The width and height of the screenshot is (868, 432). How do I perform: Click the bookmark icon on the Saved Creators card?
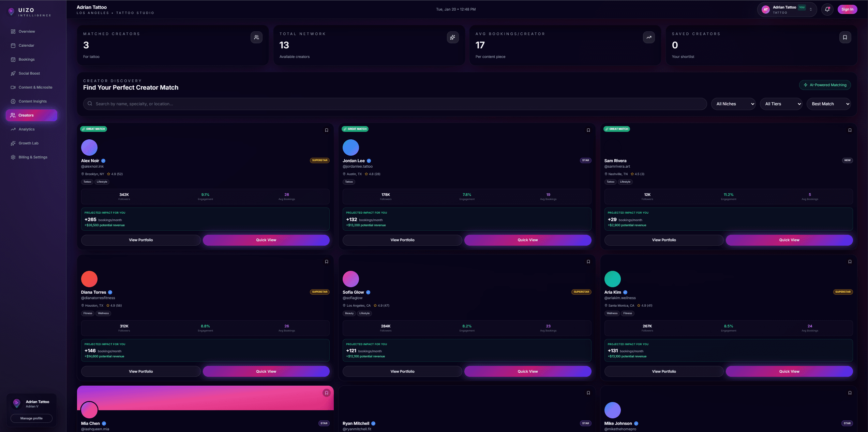845,37
